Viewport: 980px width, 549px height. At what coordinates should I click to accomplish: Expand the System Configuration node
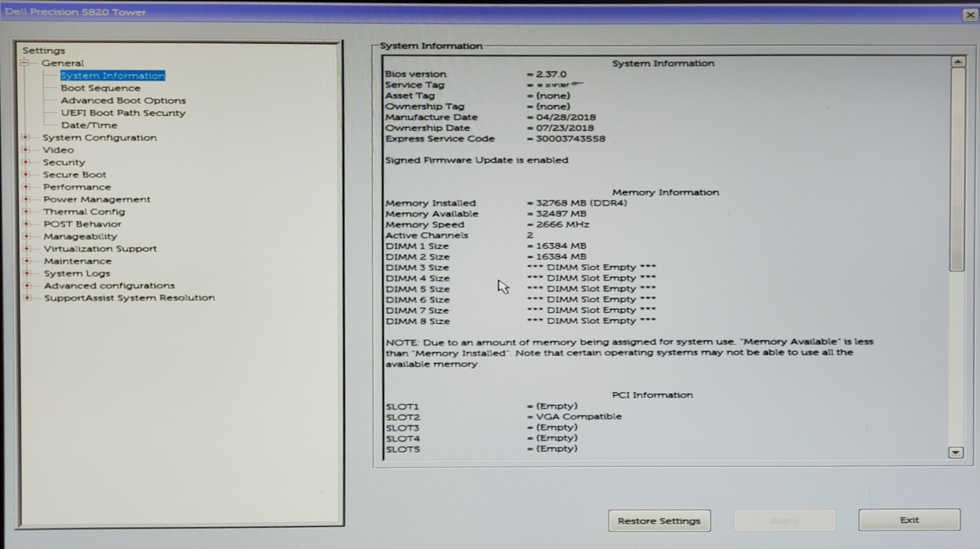26,138
